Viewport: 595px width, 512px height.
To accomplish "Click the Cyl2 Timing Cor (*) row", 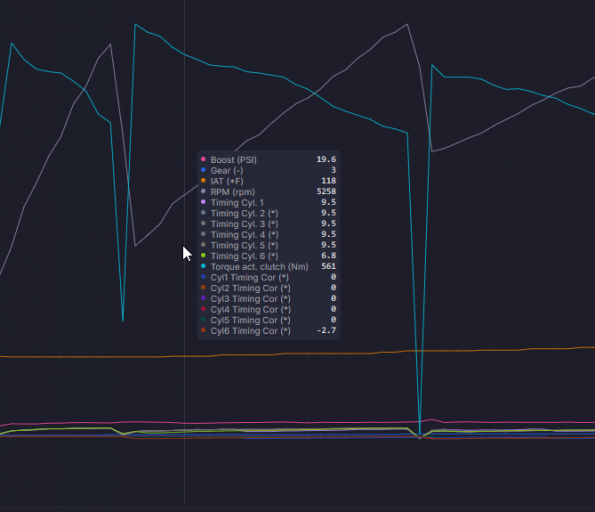I will pos(269,288).
